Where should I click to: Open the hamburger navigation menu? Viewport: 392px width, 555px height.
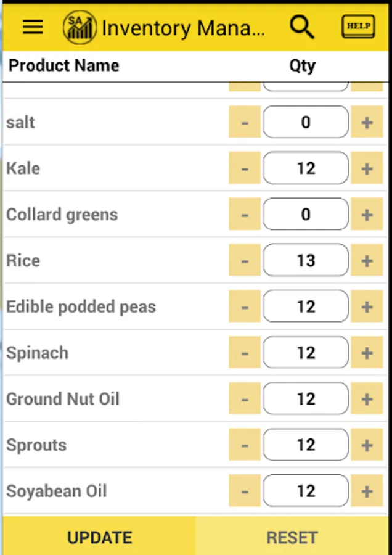pos(33,27)
